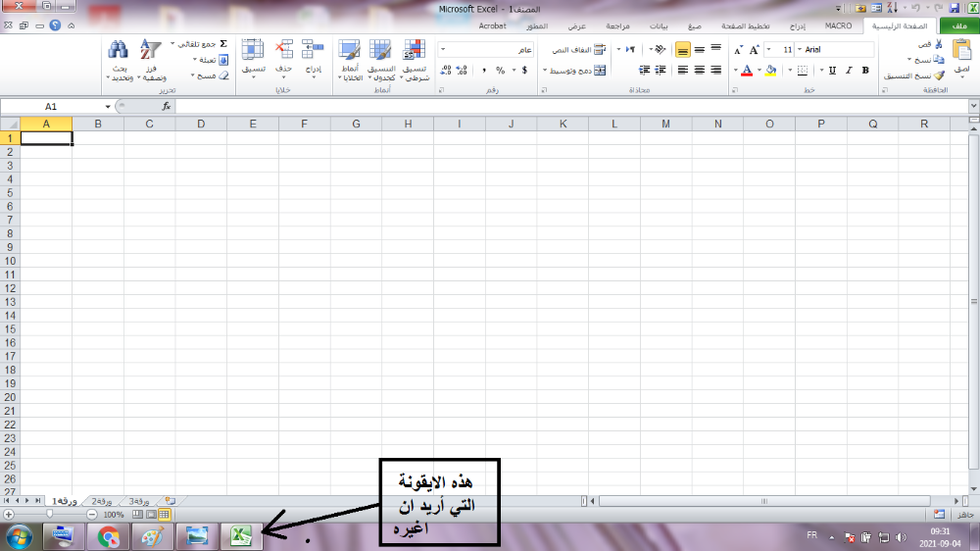
Task: Open Format as Table (التنسيق كجدول)
Action: click(x=380, y=60)
